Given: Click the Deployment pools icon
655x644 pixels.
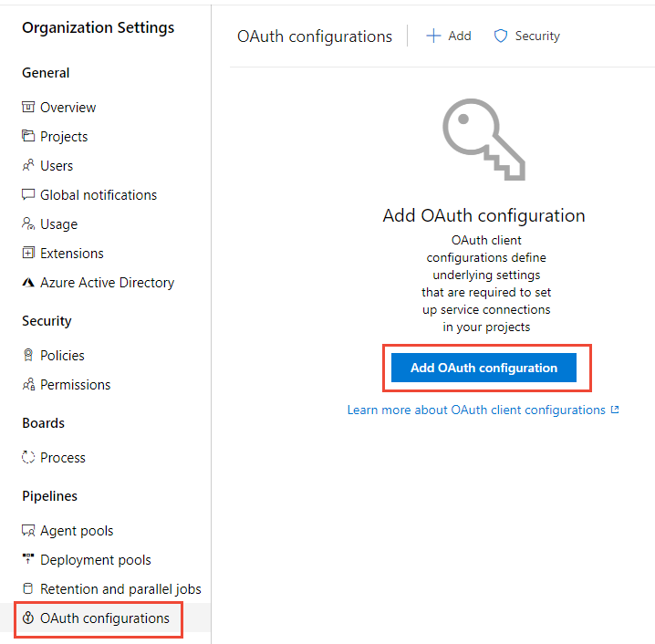Looking at the screenshot, I should tap(28, 559).
